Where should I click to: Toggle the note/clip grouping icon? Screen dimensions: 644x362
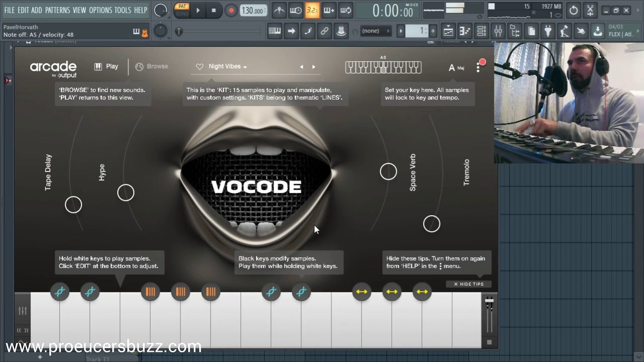click(x=308, y=31)
